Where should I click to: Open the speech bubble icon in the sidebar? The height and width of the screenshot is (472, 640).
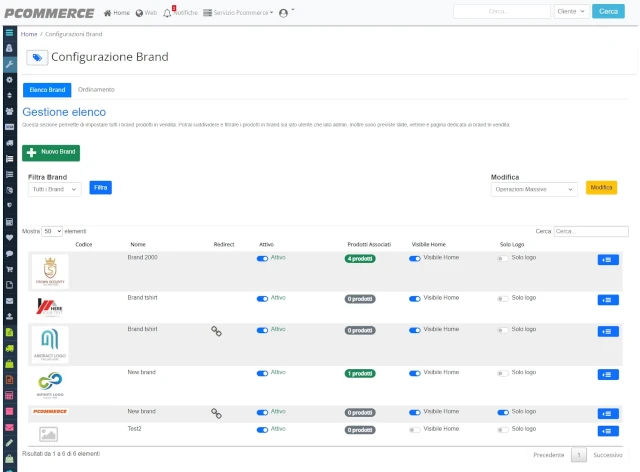point(9,254)
